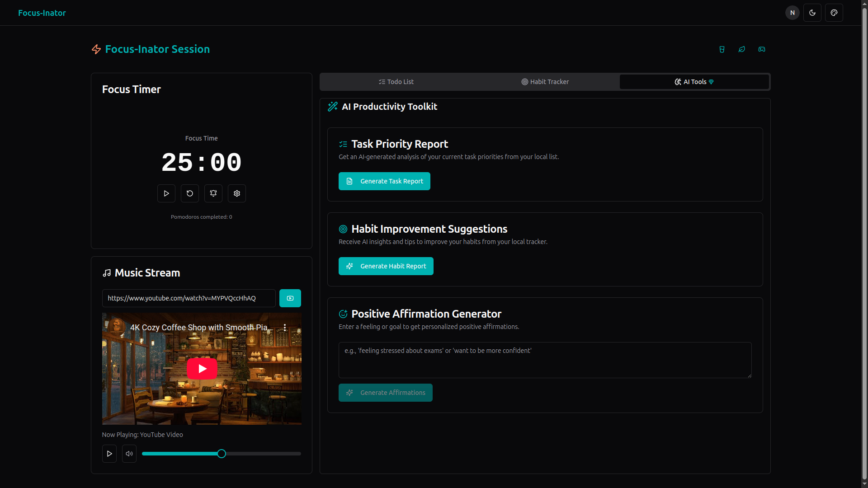The width and height of the screenshot is (868, 488).
Task: Open the color palette theme picker
Action: pyautogui.click(x=834, y=13)
